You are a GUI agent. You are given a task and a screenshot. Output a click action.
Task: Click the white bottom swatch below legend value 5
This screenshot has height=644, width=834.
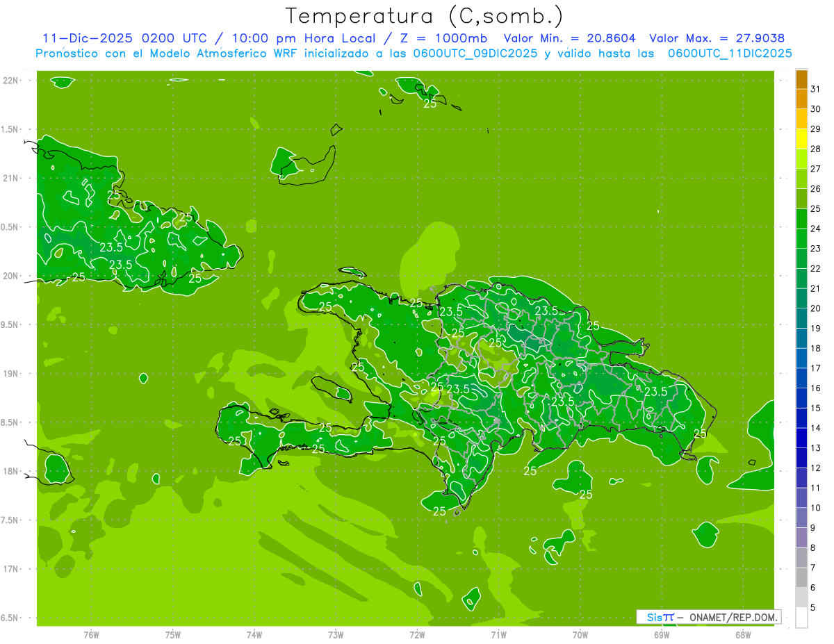801,618
